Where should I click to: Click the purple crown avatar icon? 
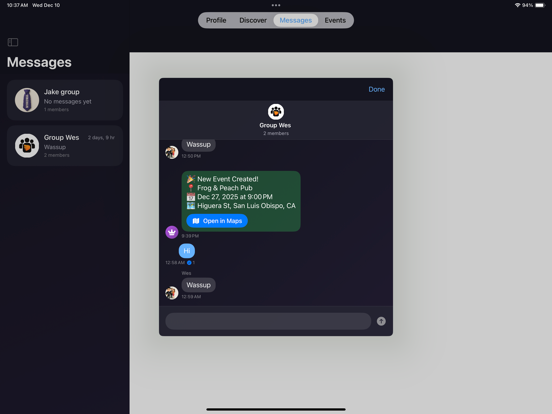[x=172, y=232]
